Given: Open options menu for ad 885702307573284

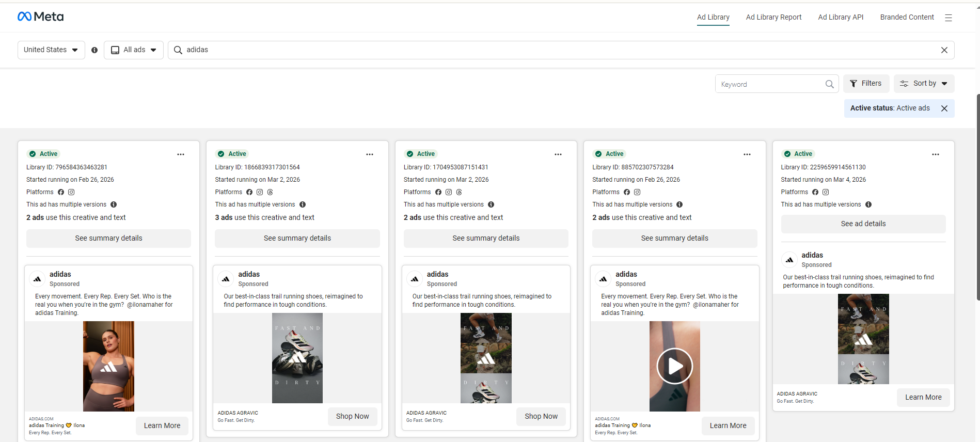Looking at the screenshot, I should [747, 154].
